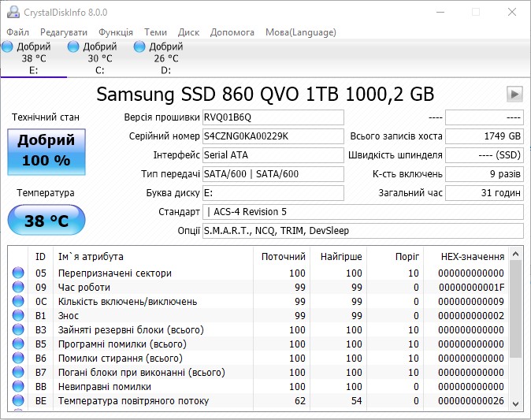
Task: Select the Перепризначені сектори row
Action: tap(258, 273)
